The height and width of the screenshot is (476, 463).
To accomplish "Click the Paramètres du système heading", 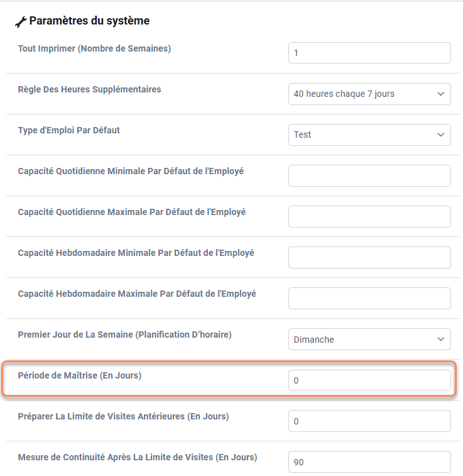I will tap(89, 21).
